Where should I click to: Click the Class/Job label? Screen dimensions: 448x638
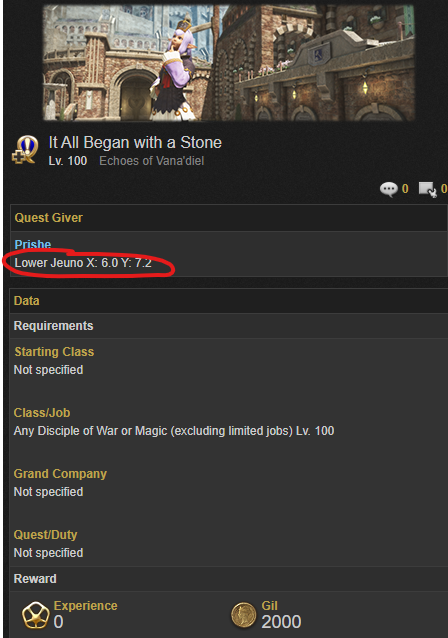click(x=42, y=413)
